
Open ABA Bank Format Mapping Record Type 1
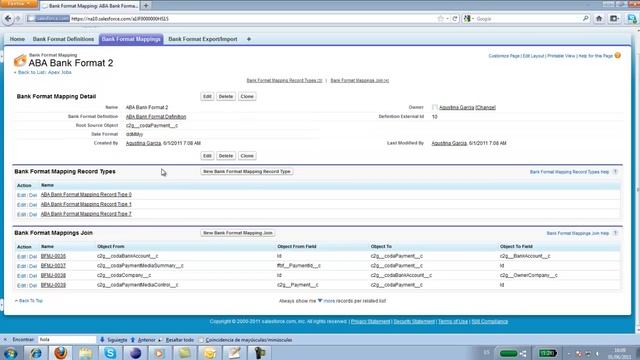point(86,204)
